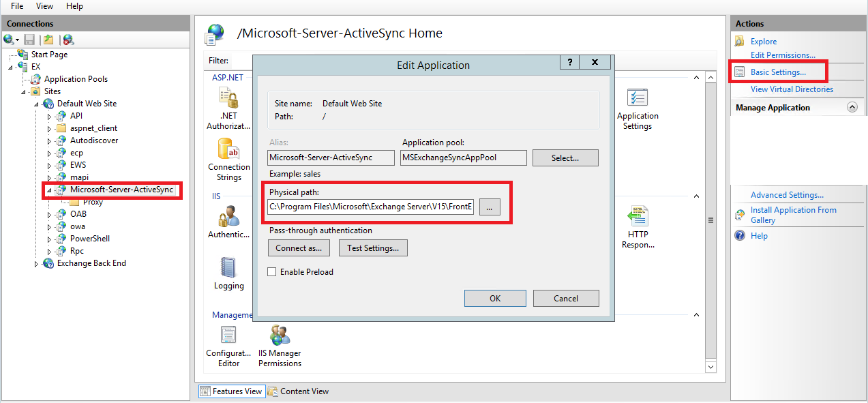Switch to Content View tab
The image size is (868, 403).
[298, 391]
